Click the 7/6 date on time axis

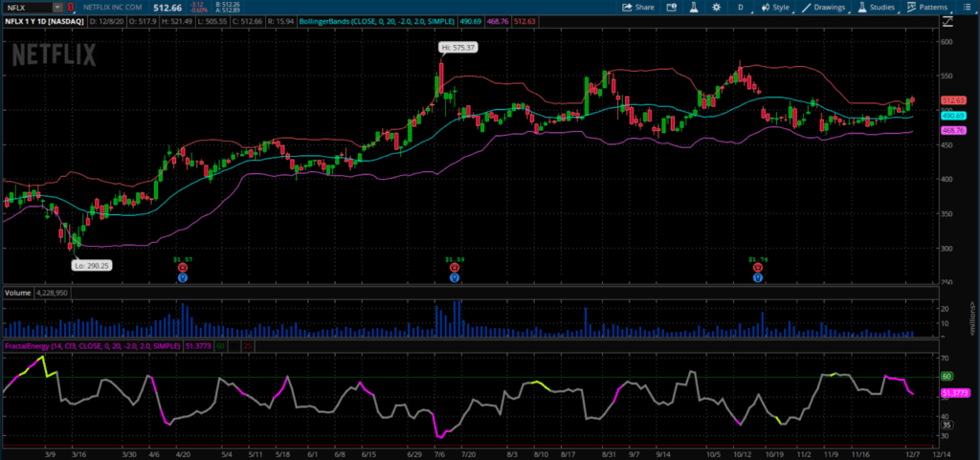click(439, 454)
